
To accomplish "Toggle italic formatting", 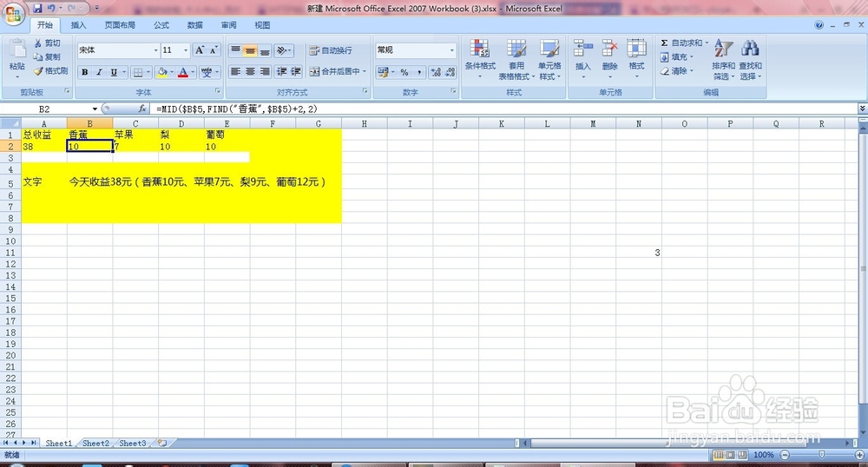I will coord(99,72).
